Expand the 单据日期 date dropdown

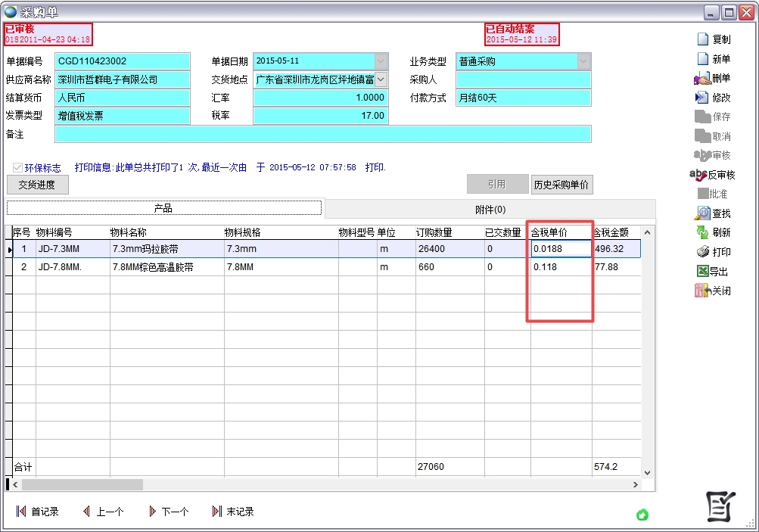381,61
